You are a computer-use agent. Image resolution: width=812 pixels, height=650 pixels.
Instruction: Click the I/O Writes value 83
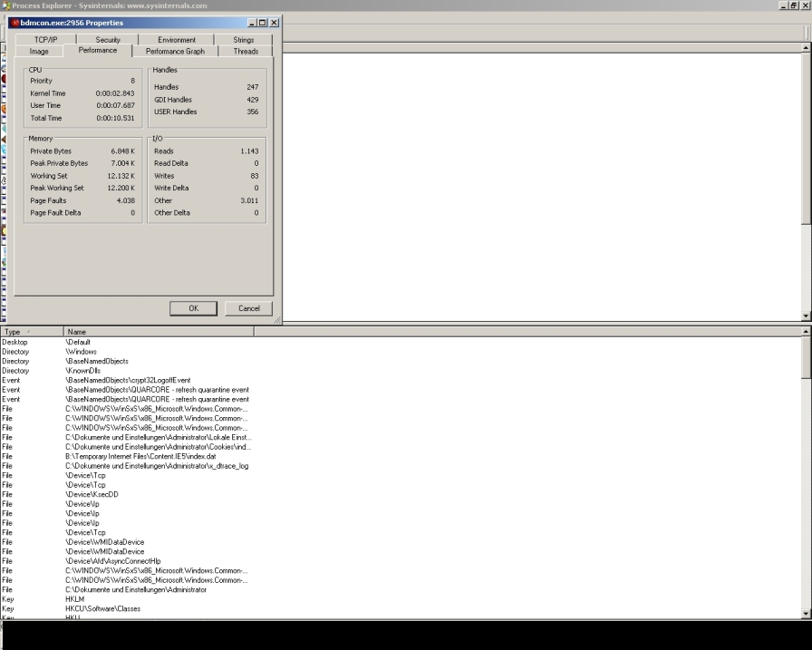coord(255,176)
